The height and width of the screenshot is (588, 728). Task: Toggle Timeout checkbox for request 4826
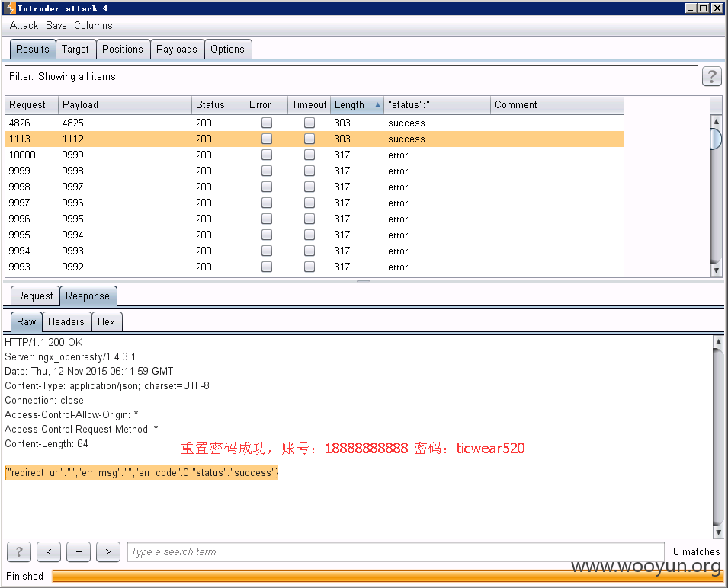[x=309, y=123]
